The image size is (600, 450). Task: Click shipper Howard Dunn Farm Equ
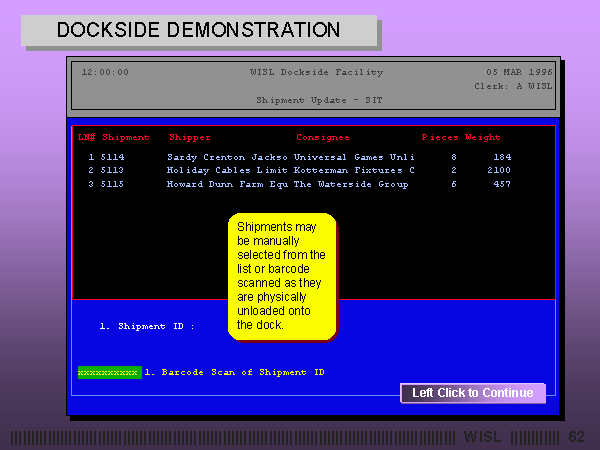coord(227,184)
